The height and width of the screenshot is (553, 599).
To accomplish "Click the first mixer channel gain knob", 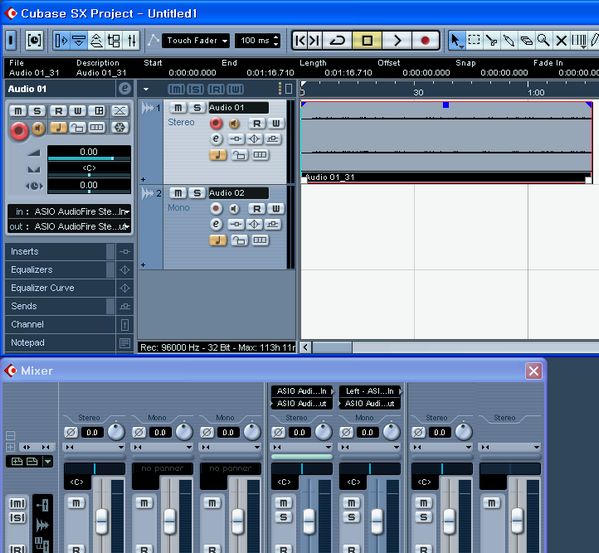I will 116,432.
